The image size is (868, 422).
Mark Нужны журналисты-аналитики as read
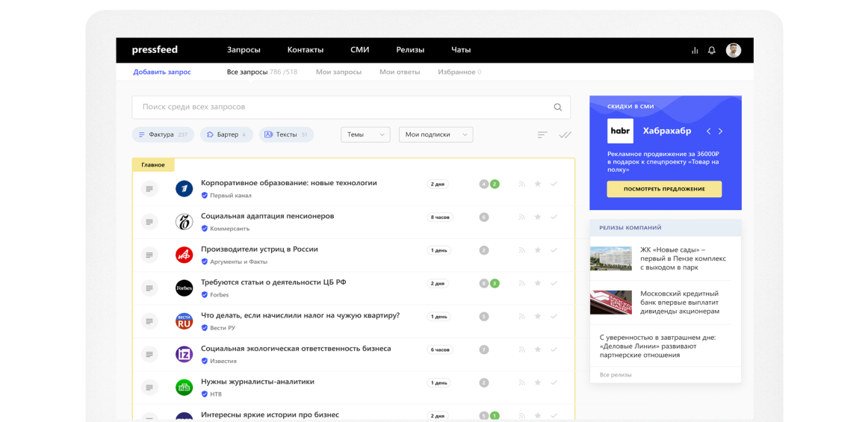(x=554, y=382)
